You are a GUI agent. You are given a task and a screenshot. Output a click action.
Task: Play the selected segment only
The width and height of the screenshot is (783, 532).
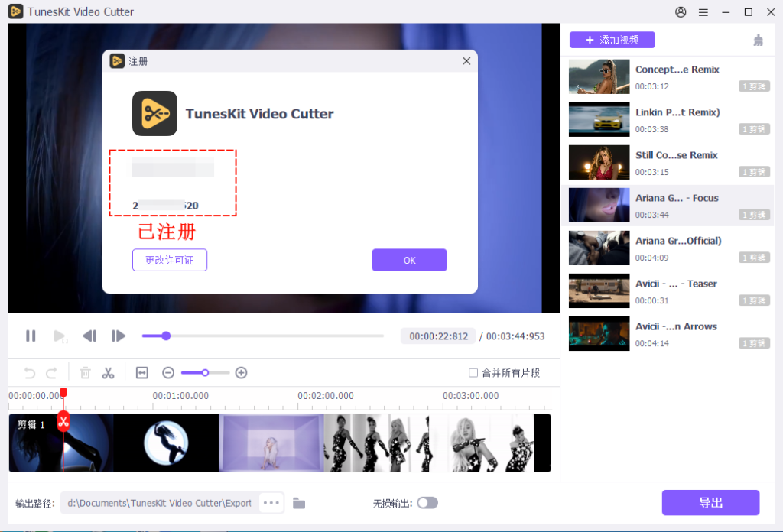(60, 336)
